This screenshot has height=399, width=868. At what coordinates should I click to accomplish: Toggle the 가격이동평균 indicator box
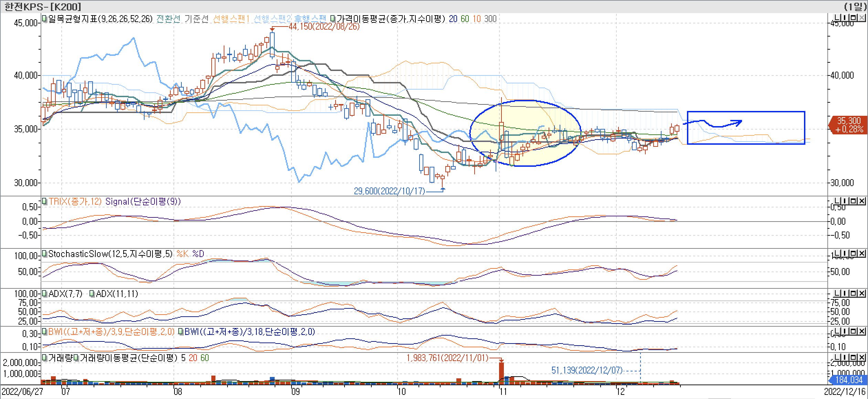[333, 19]
